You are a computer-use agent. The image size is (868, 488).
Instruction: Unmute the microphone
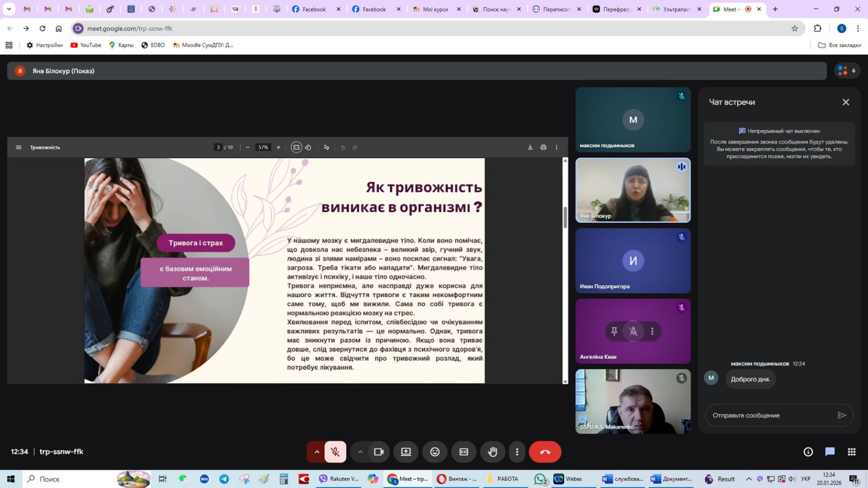click(x=335, y=452)
